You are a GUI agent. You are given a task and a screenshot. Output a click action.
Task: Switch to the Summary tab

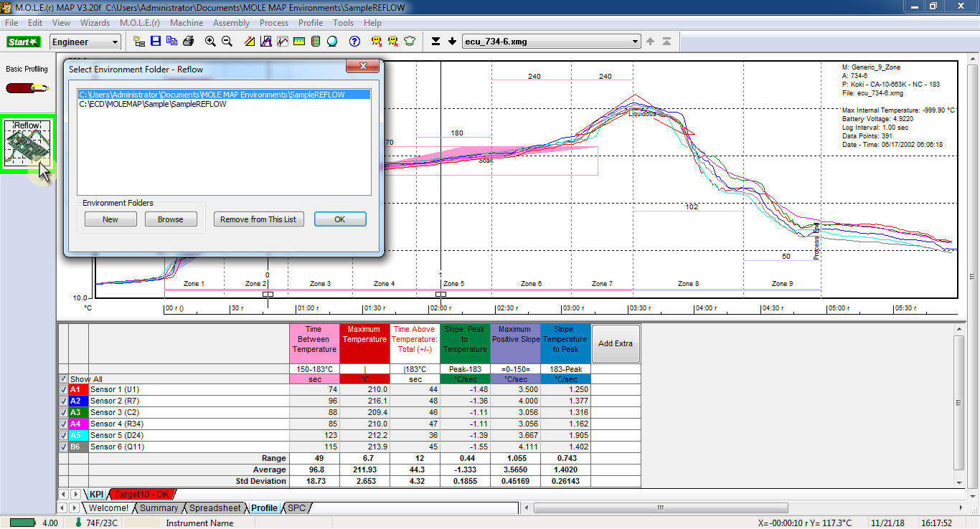pyautogui.click(x=159, y=507)
